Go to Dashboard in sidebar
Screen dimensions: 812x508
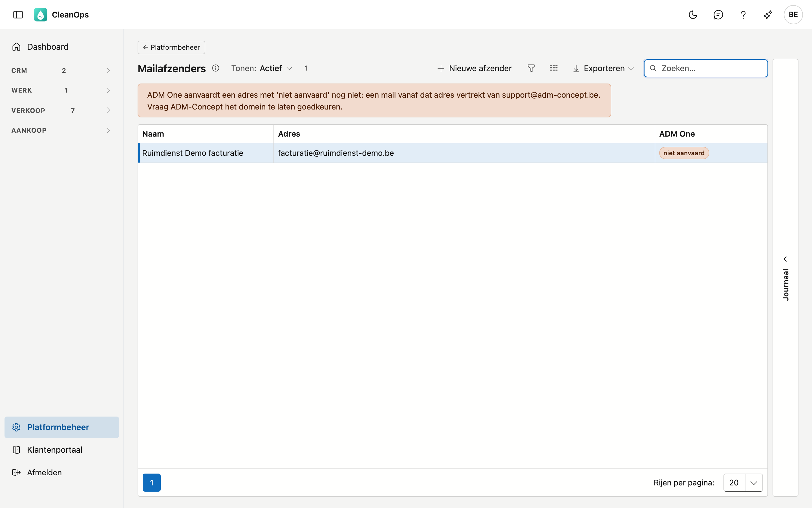pos(62,47)
